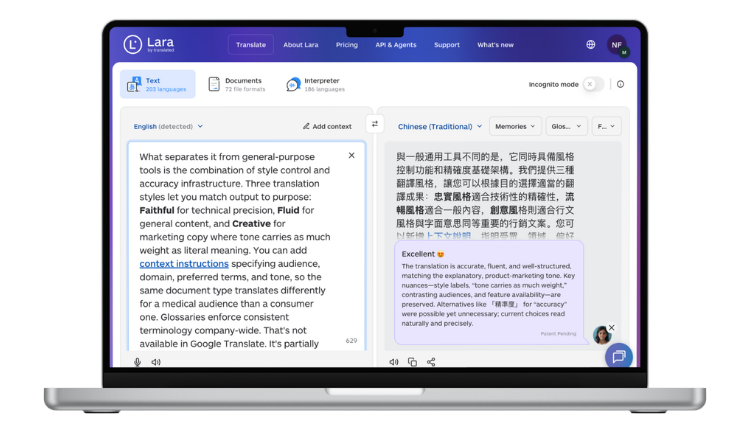Open the English (detected) language dropdown
Viewport: 750px width, 432px height.
point(168,126)
